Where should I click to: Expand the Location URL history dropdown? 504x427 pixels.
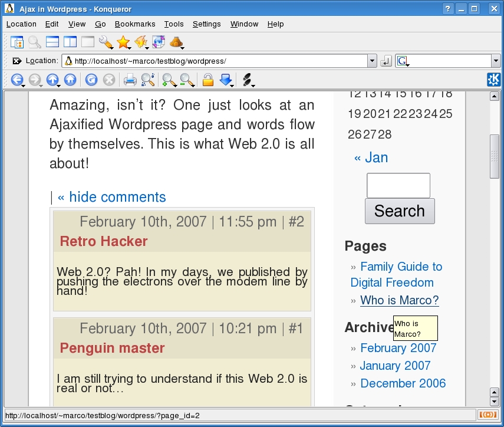tap(372, 61)
